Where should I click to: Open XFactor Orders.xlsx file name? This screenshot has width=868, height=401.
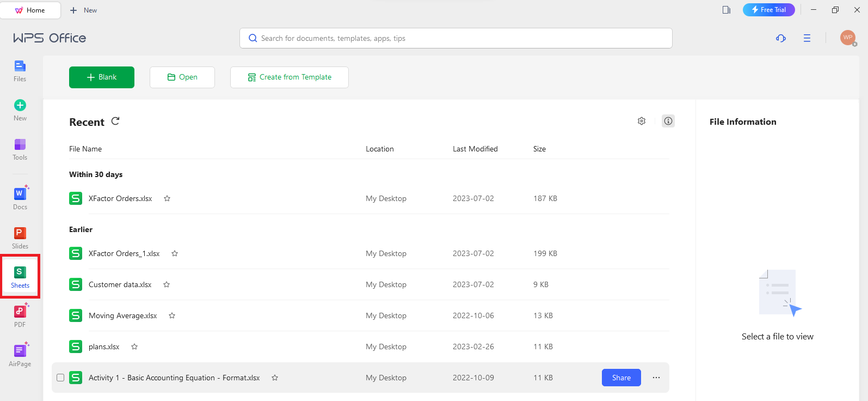(x=120, y=198)
